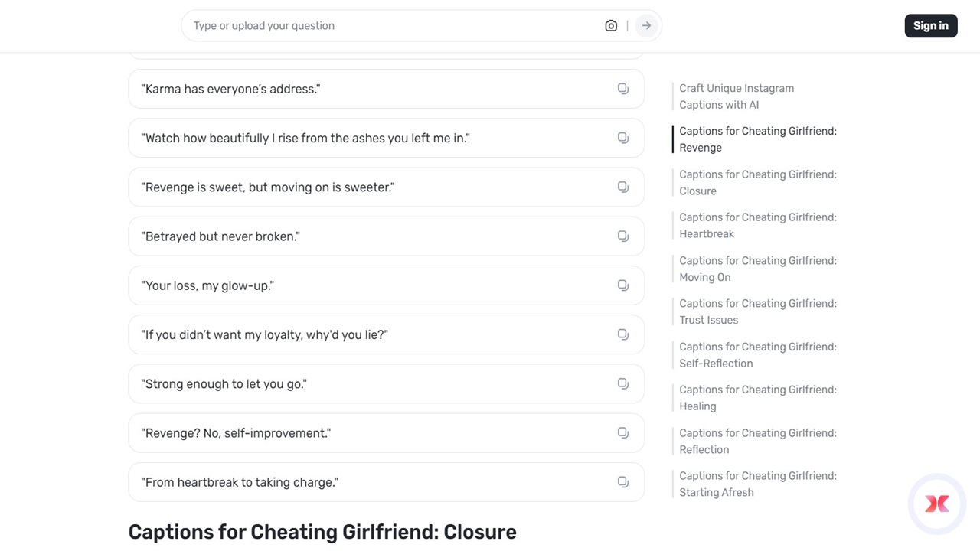Copy the "Karma has everyone's address" caption
This screenshot has height=551, width=980.
[x=623, y=89]
